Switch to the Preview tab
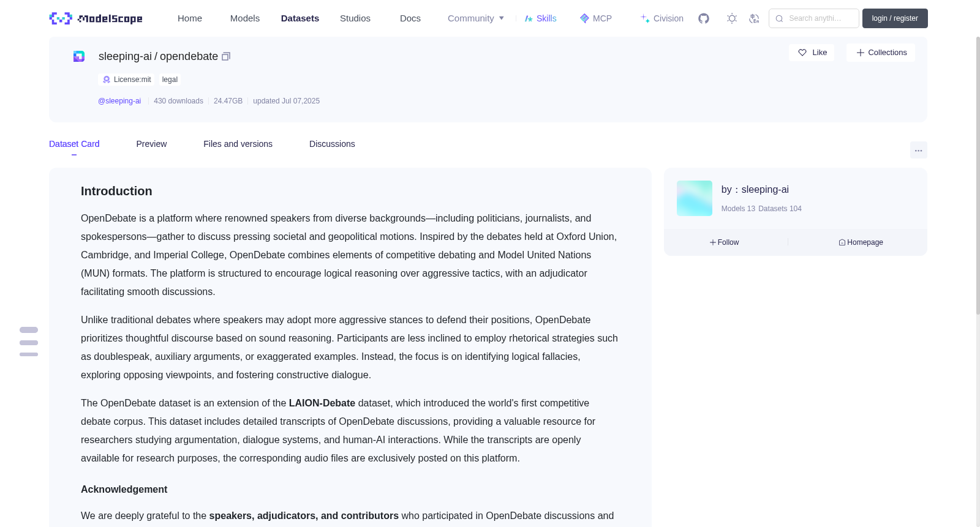Viewport: 980px width, 527px height. point(151,144)
